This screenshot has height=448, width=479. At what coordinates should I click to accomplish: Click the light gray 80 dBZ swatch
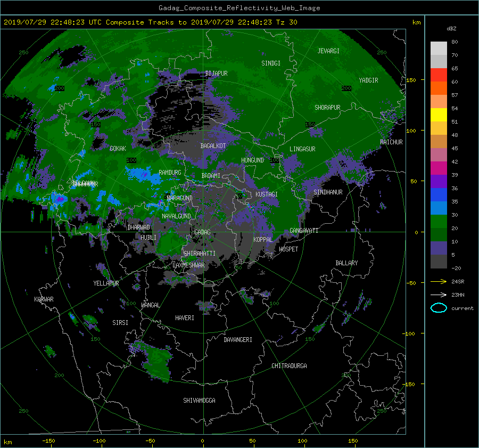(439, 48)
